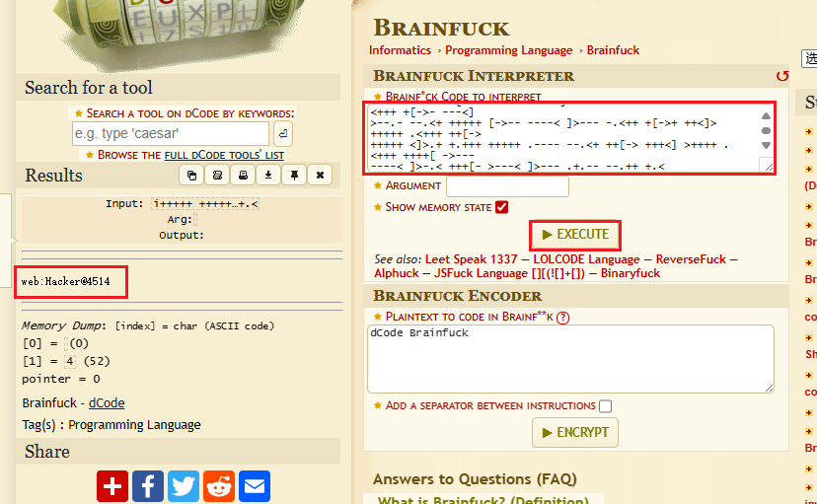817x504 pixels.
Task: Click the resize handle of the code textarea
Action: pos(769,167)
